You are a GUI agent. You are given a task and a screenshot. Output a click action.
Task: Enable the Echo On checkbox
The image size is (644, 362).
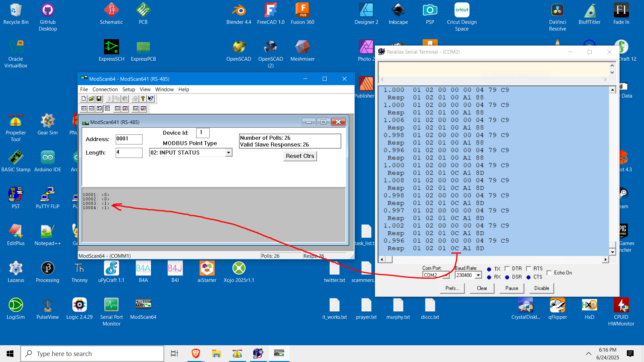(x=549, y=273)
